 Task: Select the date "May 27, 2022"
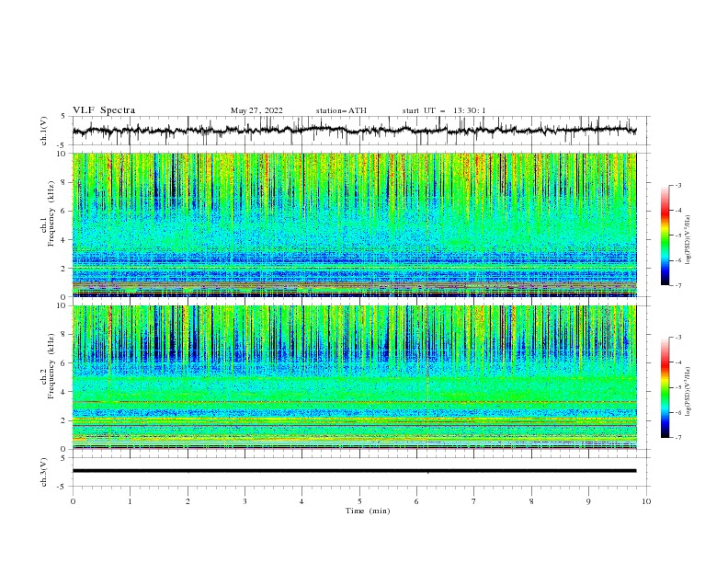point(256,110)
